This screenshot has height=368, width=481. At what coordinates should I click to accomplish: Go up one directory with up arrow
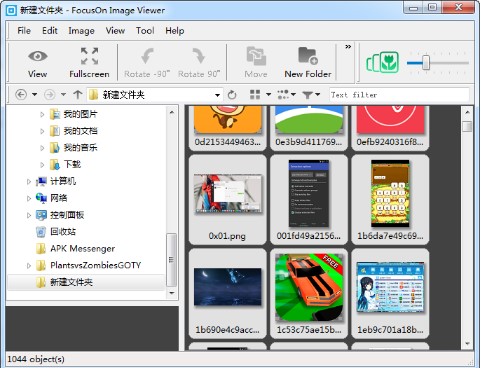click(78, 95)
